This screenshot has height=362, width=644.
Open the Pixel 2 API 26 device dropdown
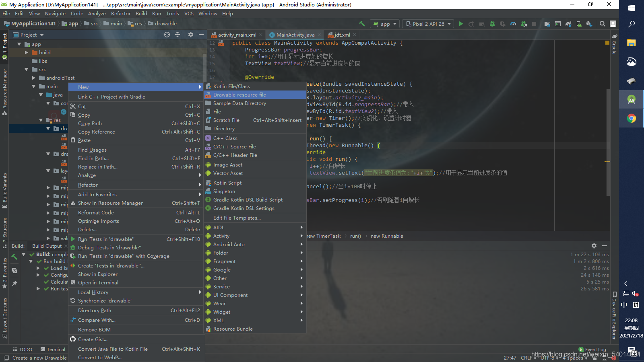(428, 24)
